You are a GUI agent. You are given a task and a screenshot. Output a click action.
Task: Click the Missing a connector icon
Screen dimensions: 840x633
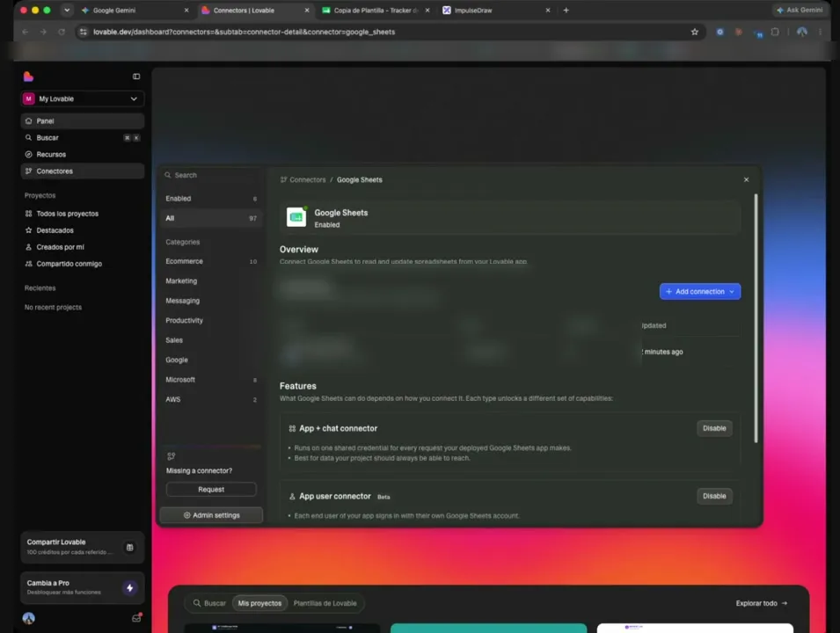(x=171, y=456)
